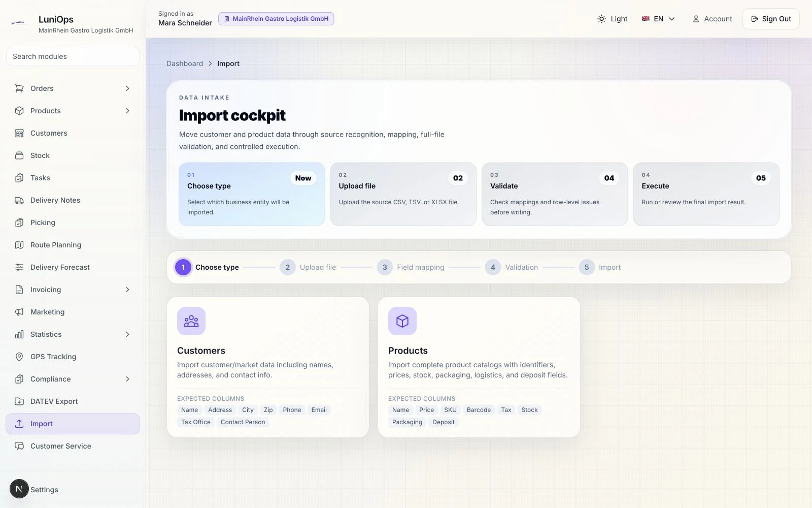
Task: Click the Sign Out button
Action: 771,19
